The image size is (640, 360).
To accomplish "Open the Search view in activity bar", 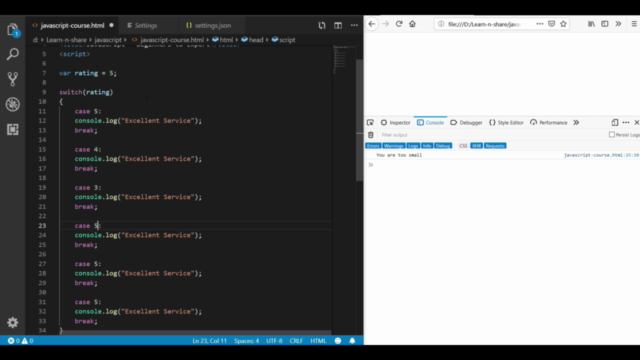I will point(13,54).
